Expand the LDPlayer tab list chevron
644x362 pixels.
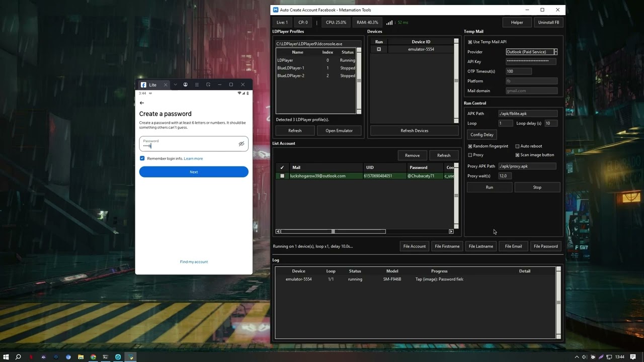(175, 84)
